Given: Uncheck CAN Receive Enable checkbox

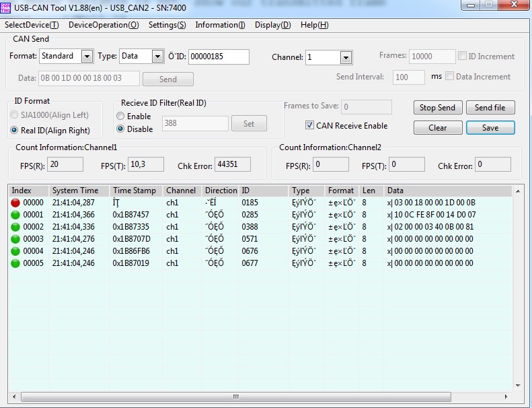Looking at the screenshot, I should pos(310,125).
